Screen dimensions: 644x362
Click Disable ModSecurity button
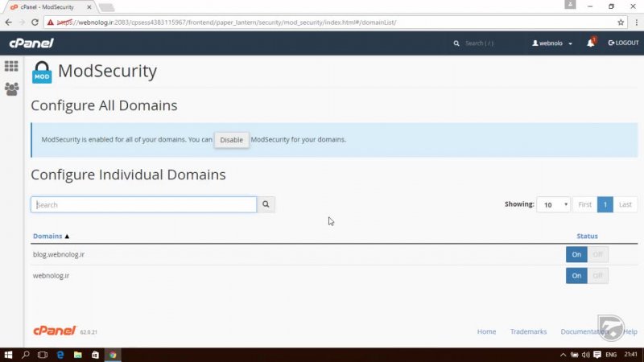pos(231,140)
